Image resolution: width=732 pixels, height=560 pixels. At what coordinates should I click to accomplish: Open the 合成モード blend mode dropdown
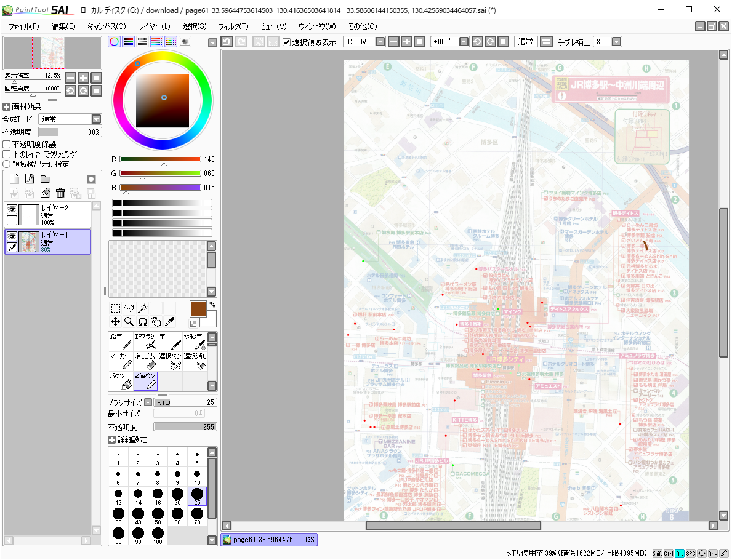point(96,119)
